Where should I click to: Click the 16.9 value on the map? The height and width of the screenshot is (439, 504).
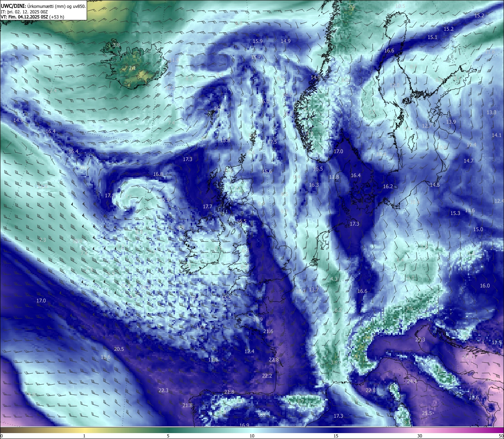coord(244,425)
